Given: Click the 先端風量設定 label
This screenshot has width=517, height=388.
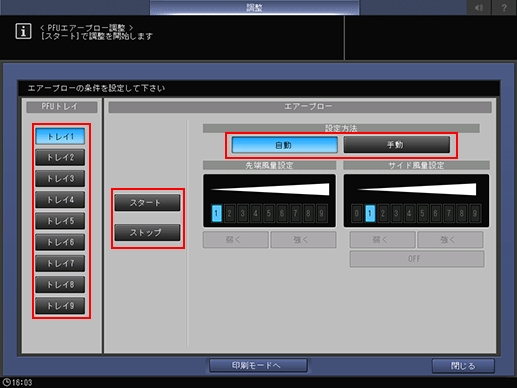Looking at the screenshot, I should pos(269,165).
